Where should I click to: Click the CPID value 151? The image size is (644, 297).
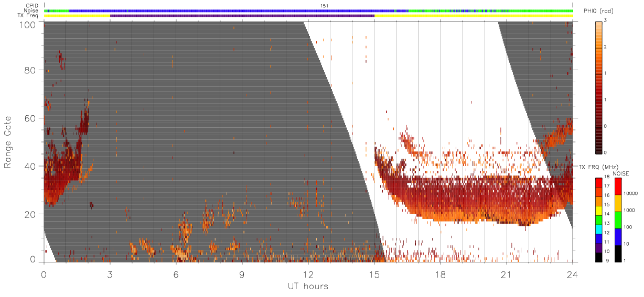click(324, 6)
